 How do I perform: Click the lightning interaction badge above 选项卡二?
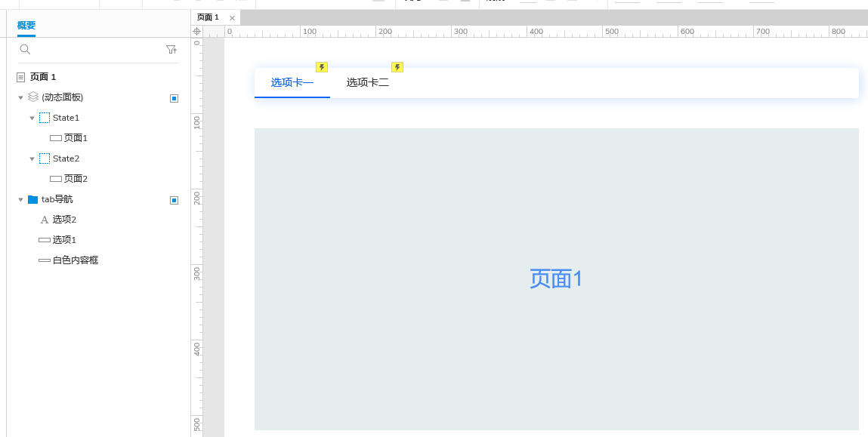[397, 67]
